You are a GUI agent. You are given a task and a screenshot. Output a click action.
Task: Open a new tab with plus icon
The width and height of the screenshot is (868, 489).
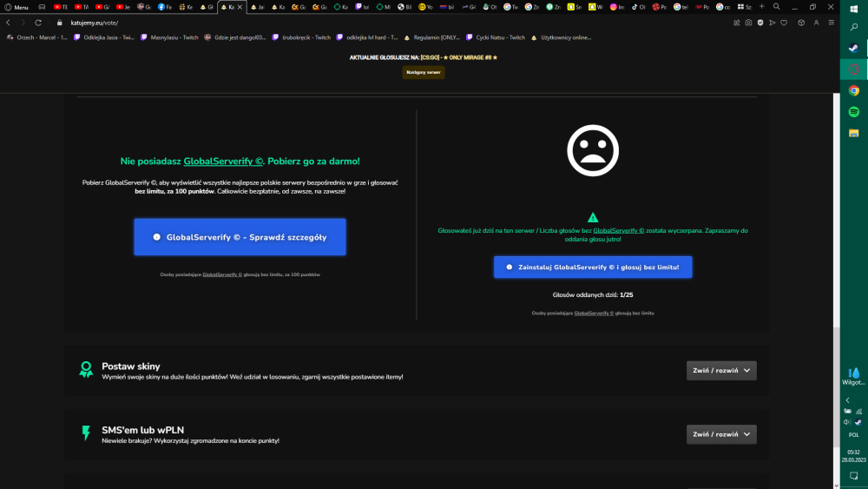tap(762, 7)
